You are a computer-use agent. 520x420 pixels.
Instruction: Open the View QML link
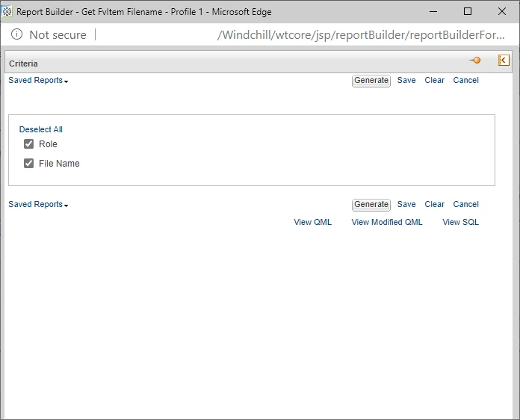[x=313, y=222]
